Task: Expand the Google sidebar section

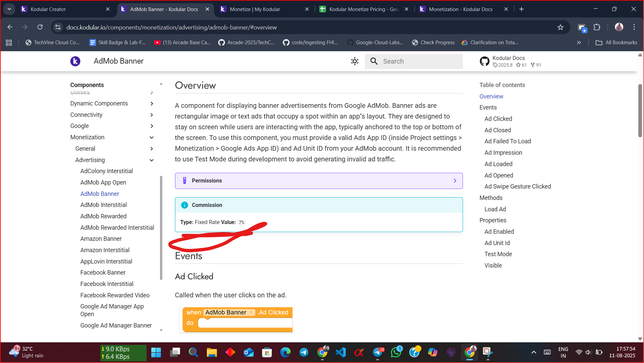Action: pos(152,126)
